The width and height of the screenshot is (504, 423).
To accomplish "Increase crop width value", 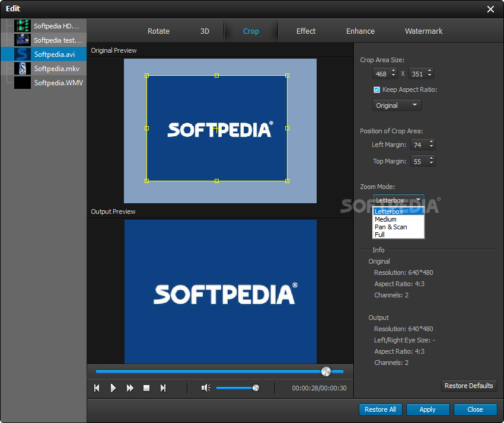I will (394, 71).
